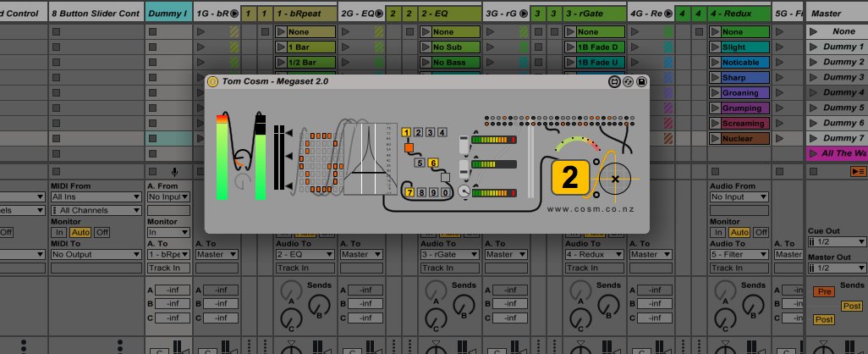Click the hot-swap circular arrows icon in Megaset
The image size is (868, 354).
coord(628,82)
